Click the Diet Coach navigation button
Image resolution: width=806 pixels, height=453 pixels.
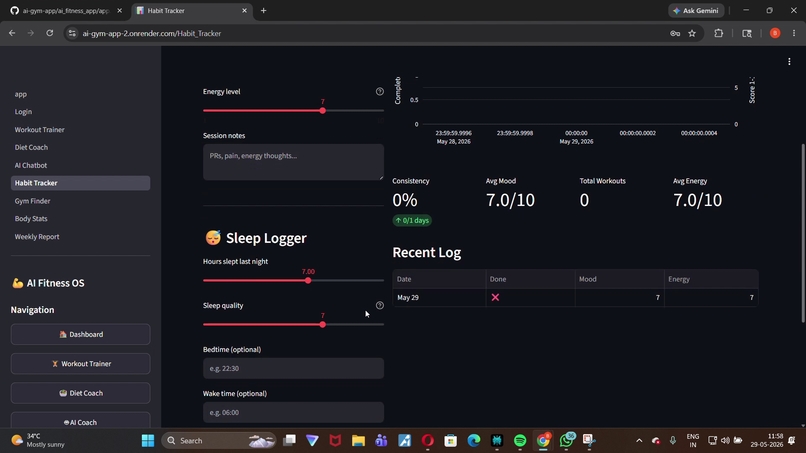click(x=80, y=393)
